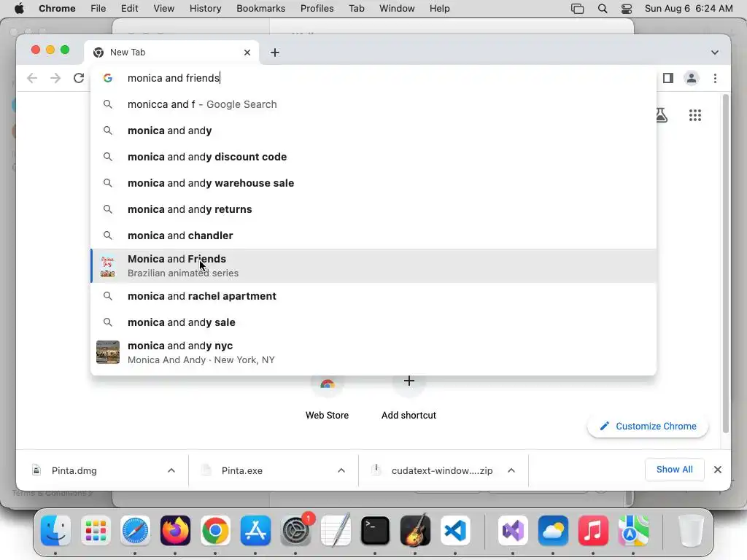Select 'monica and andy warehouse sale' suggestion

tap(373, 183)
